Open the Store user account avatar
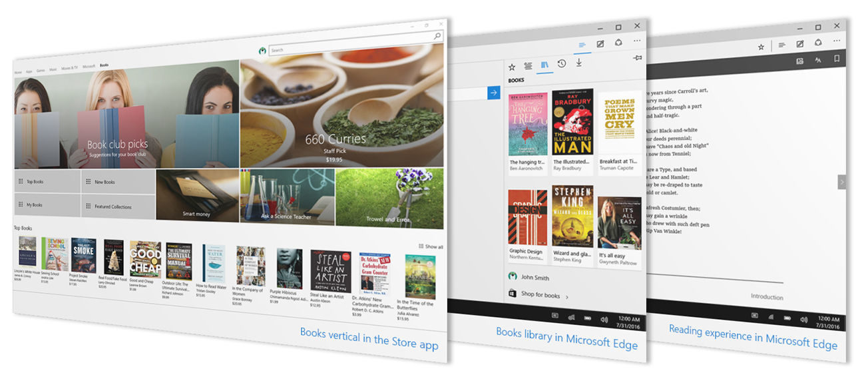 click(263, 51)
